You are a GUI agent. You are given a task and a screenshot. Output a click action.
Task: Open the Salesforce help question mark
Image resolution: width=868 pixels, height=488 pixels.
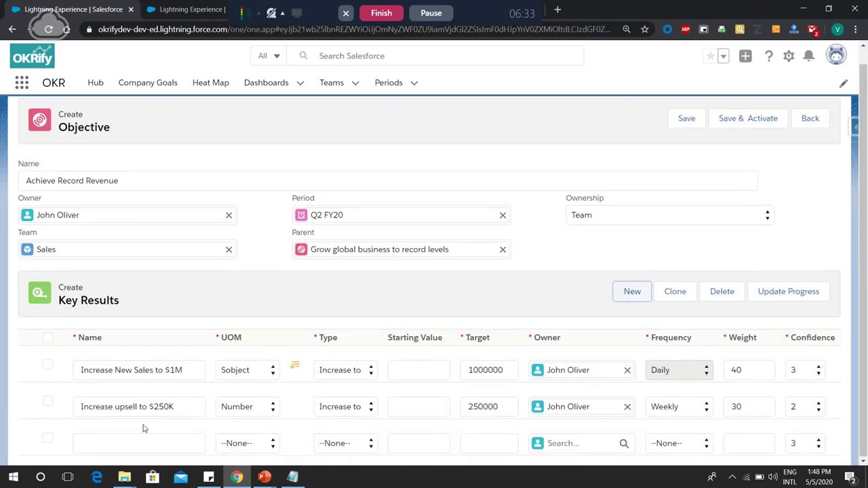768,56
